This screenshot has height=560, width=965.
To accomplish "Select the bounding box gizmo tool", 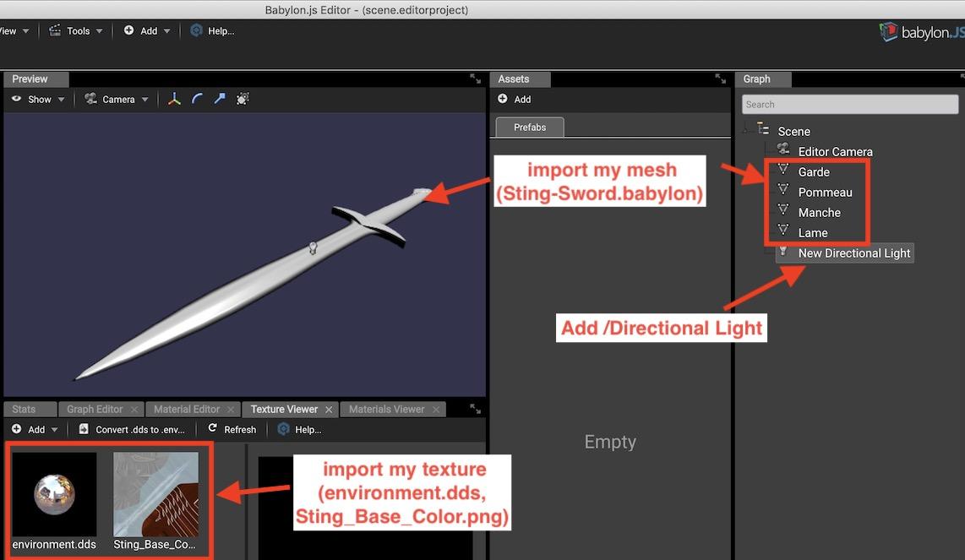I will (x=243, y=99).
